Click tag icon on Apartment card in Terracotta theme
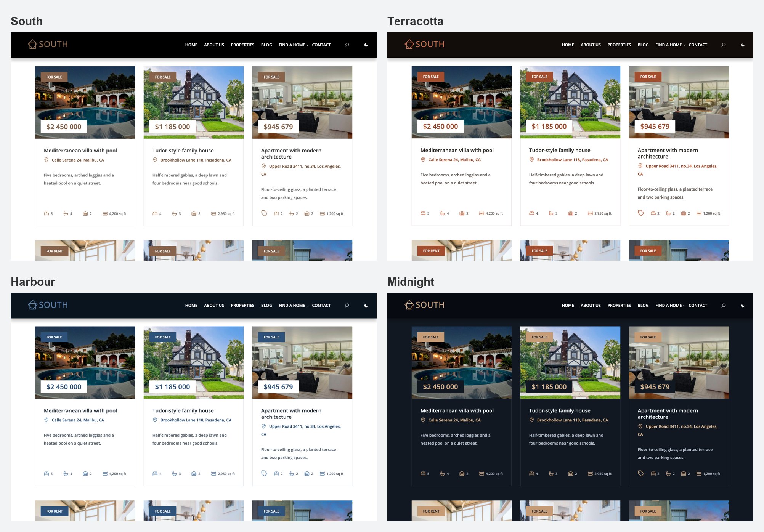This screenshot has width=764, height=532. point(641,213)
